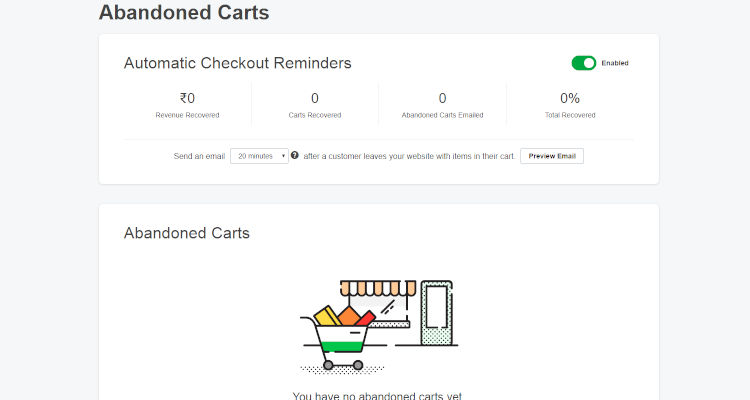Click the Abandoned Carts page title

click(183, 13)
